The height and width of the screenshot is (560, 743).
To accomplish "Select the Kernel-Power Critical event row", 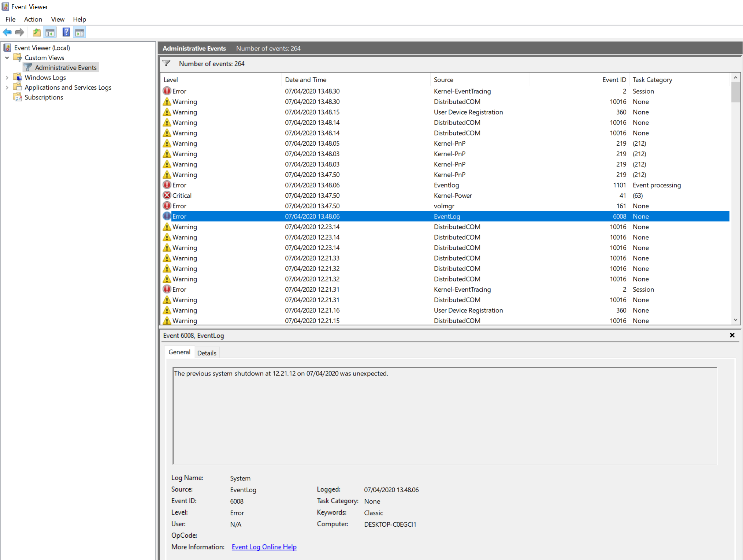I will click(446, 195).
